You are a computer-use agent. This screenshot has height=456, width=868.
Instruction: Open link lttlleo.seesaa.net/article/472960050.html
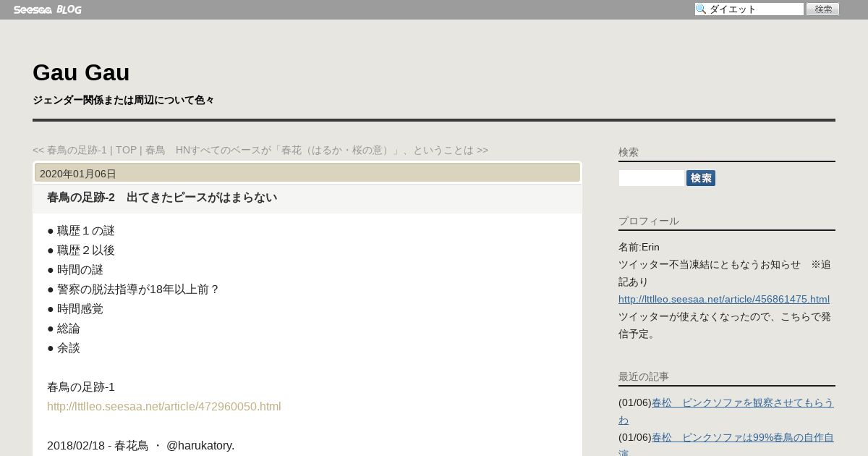164,406
